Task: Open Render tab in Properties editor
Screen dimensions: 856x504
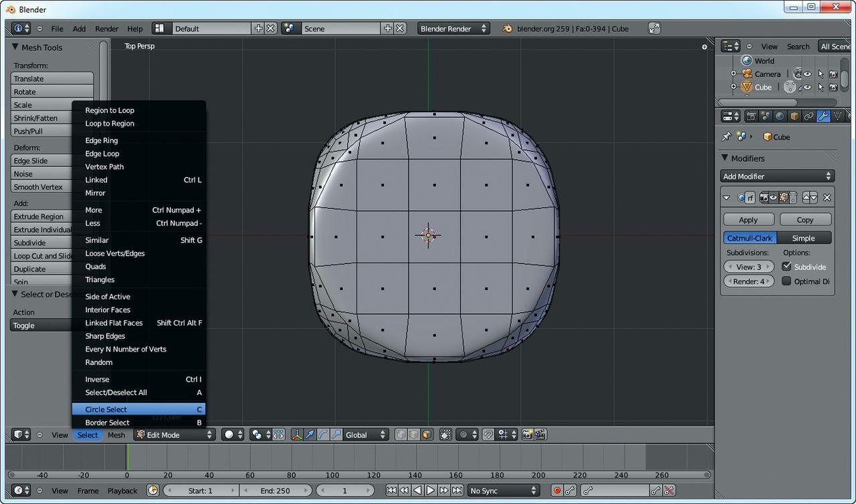Action: 752,116
